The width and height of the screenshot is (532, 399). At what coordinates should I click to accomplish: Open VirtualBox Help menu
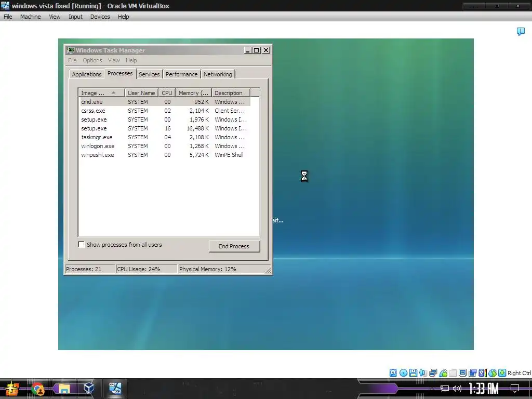click(x=124, y=17)
